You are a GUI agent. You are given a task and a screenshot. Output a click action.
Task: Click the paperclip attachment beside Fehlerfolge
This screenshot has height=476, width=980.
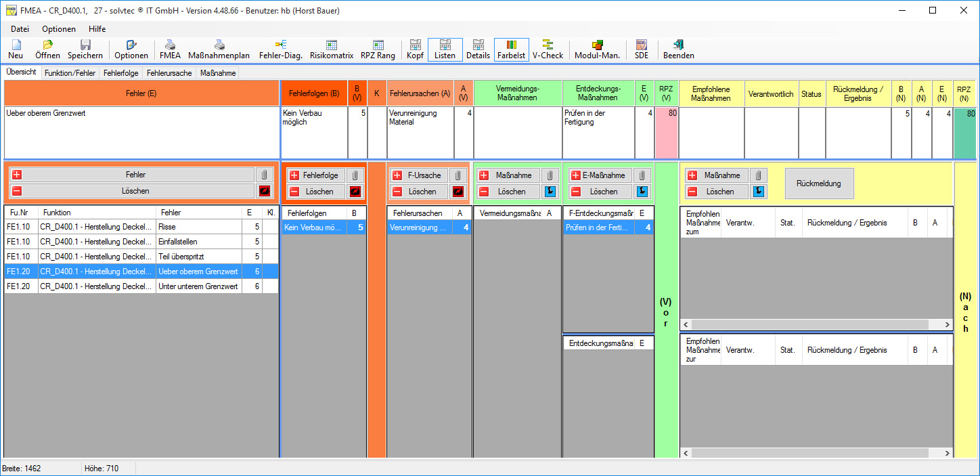pos(356,175)
